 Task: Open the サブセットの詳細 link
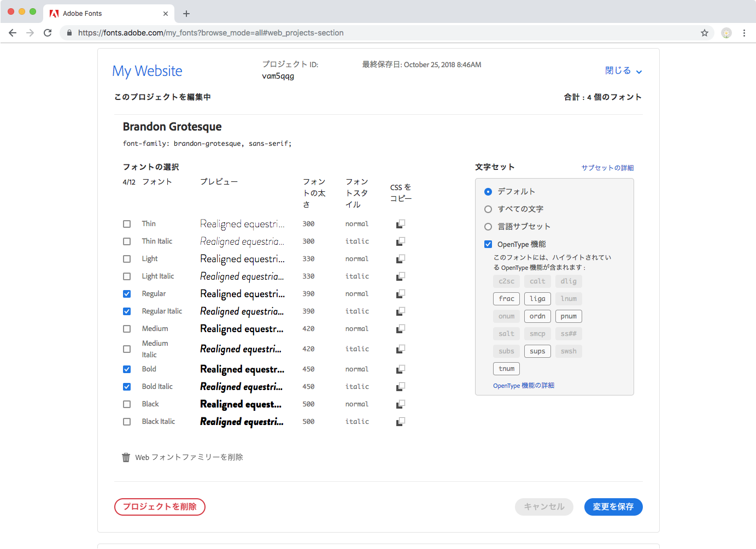[607, 168]
